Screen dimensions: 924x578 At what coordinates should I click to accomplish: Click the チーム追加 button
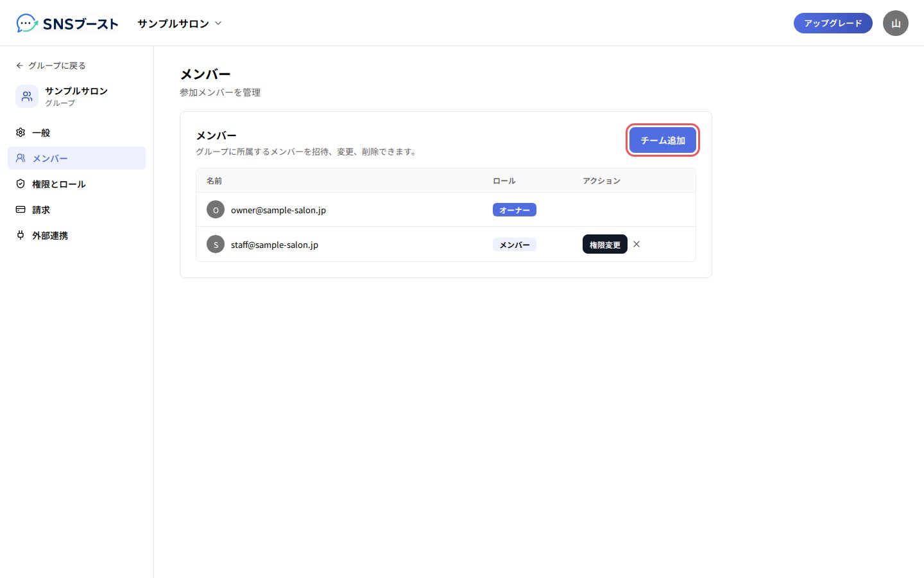click(x=663, y=140)
